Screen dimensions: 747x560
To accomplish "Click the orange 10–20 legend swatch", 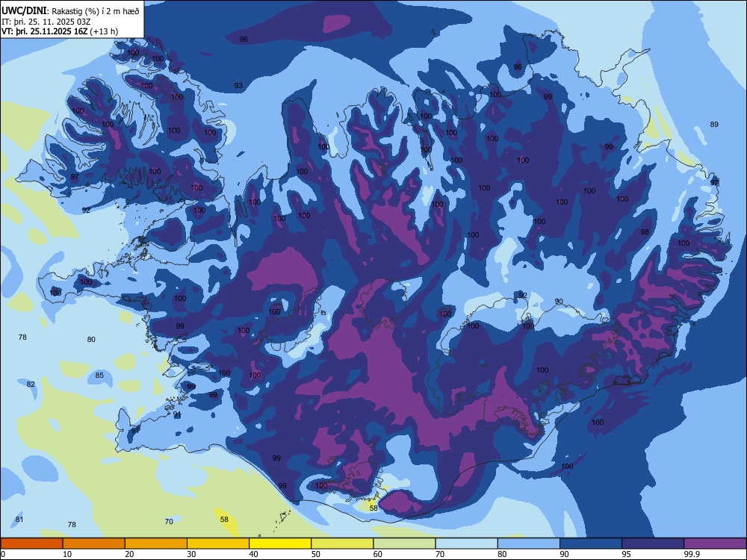I will [x=94, y=544].
